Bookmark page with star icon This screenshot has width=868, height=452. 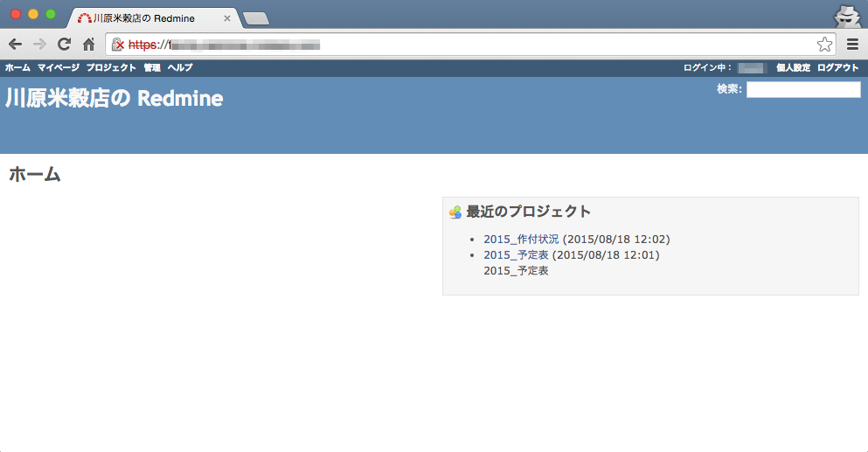(824, 45)
